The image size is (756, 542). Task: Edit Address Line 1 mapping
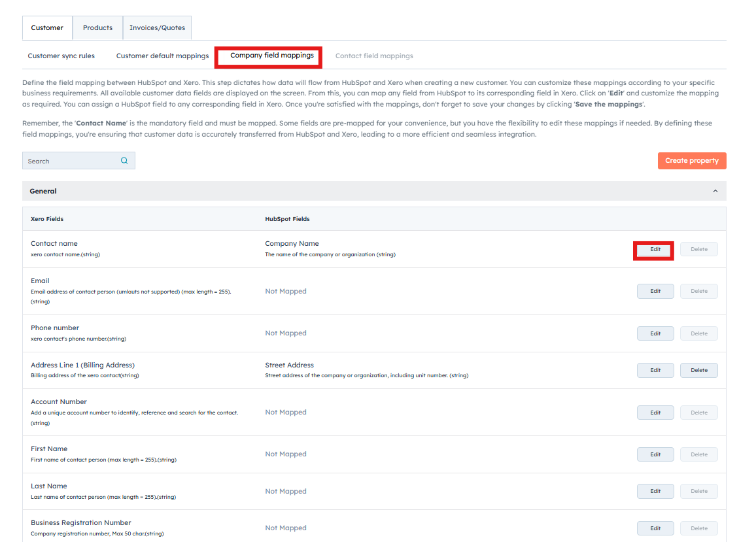tap(655, 370)
